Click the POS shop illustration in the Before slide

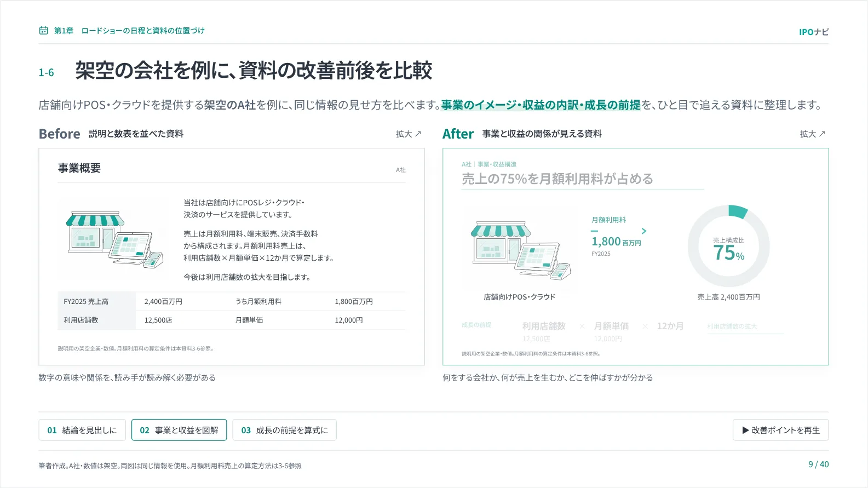115,240
